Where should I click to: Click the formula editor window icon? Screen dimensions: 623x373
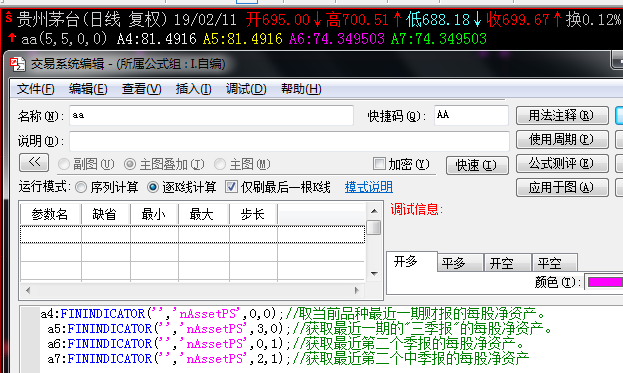tap(17, 64)
